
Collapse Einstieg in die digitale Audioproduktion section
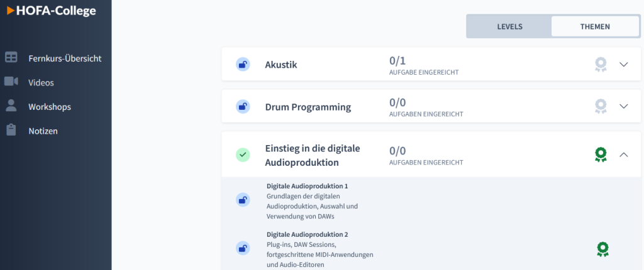[x=623, y=154]
